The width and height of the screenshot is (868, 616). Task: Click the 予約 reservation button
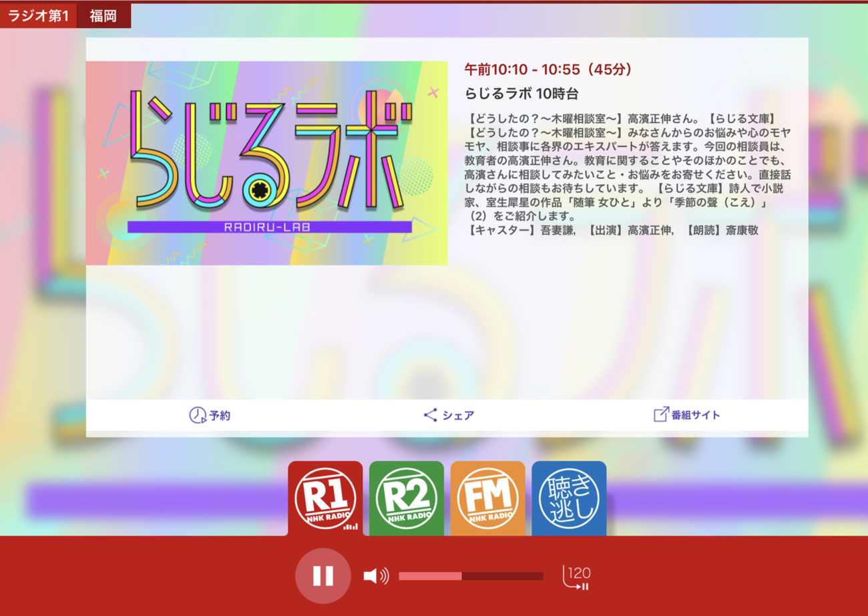coord(210,416)
